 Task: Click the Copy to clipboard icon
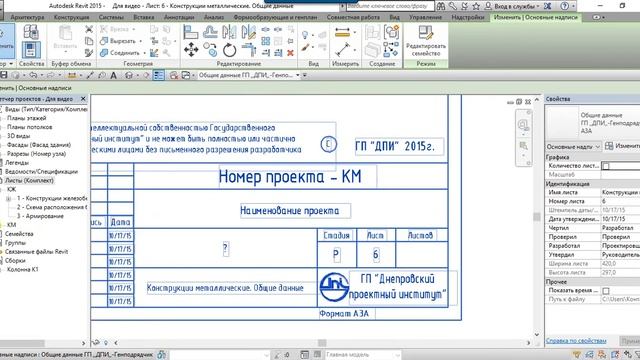(x=89, y=41)
